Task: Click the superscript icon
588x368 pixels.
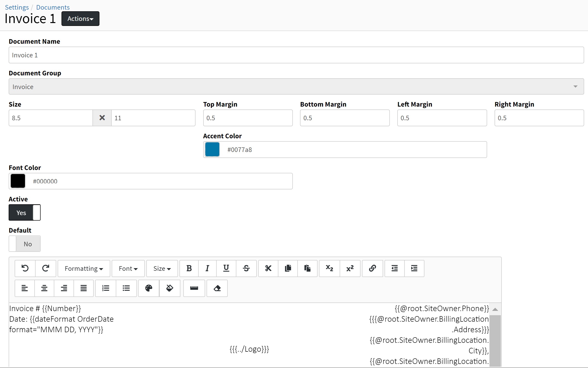Action: [x=350, y=268]
